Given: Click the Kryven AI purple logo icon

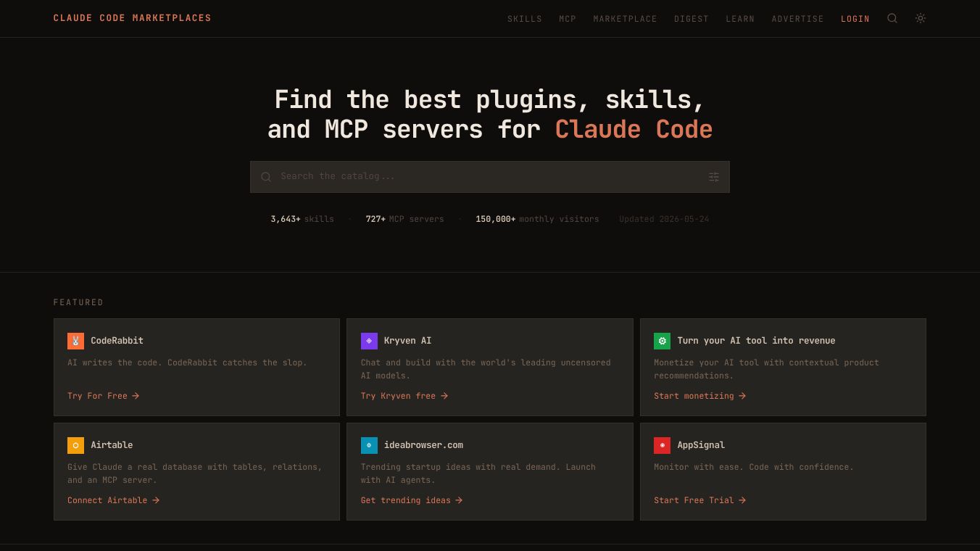Looking at the screenshot, I should [369, 341].
